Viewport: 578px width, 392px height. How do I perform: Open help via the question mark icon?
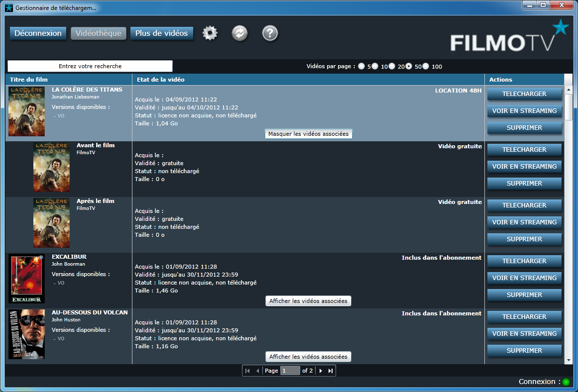[270, 33]
